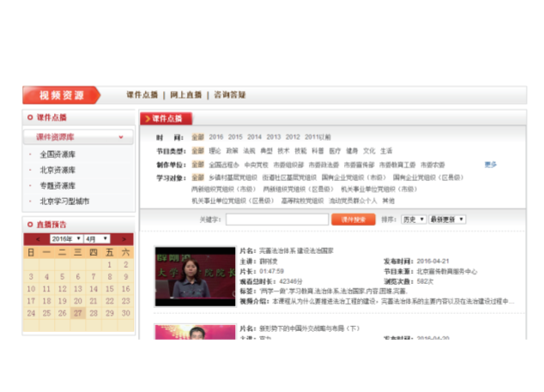Image resolution: width=544 pixels, height=392 pixels.
Task: Filter producer by 市委宣传部
Action: (359, 165)
